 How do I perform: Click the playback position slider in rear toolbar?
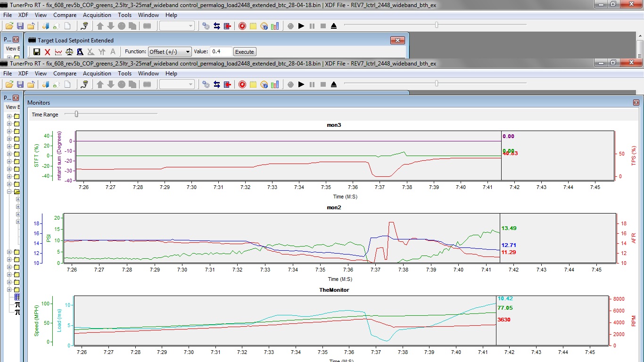(x=436, y=25)
